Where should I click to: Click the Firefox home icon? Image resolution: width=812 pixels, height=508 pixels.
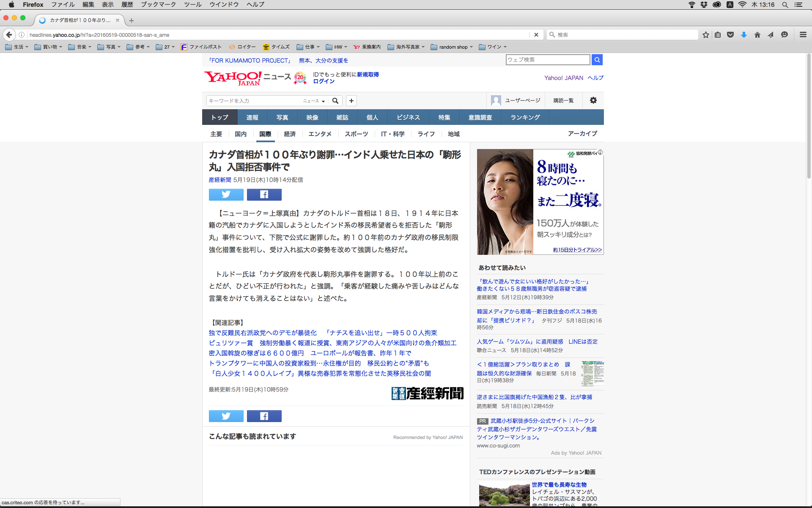tap(757, 35)
